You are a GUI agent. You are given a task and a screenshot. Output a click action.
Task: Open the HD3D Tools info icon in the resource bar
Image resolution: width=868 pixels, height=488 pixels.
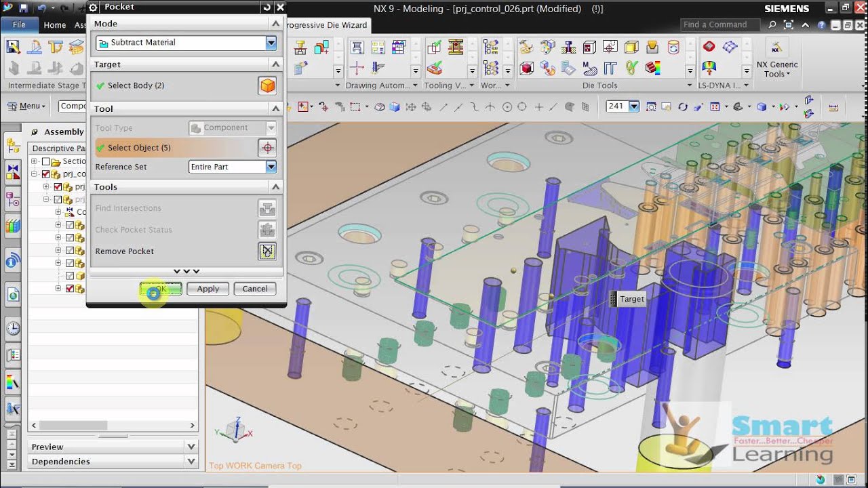[13, 261]
